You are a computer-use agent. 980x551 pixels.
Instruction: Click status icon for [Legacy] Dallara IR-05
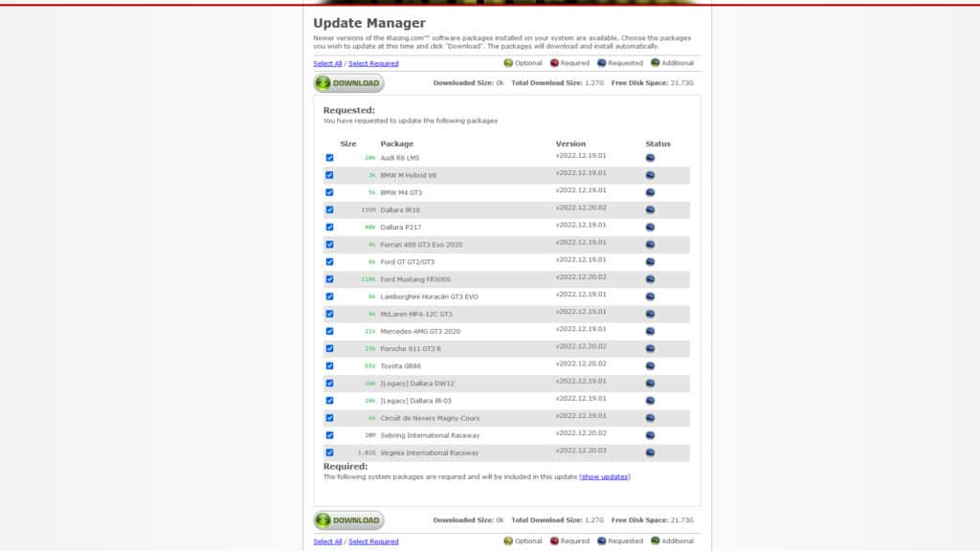click(650, 401)
